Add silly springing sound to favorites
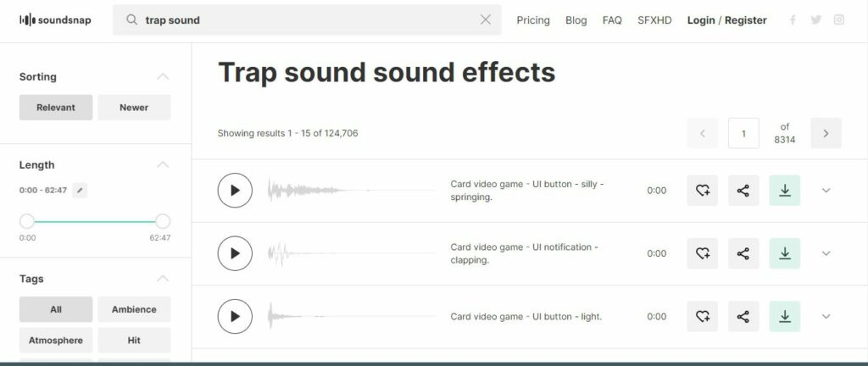The width and height of the screenshot is (868, 366). [x=702, y=190]
